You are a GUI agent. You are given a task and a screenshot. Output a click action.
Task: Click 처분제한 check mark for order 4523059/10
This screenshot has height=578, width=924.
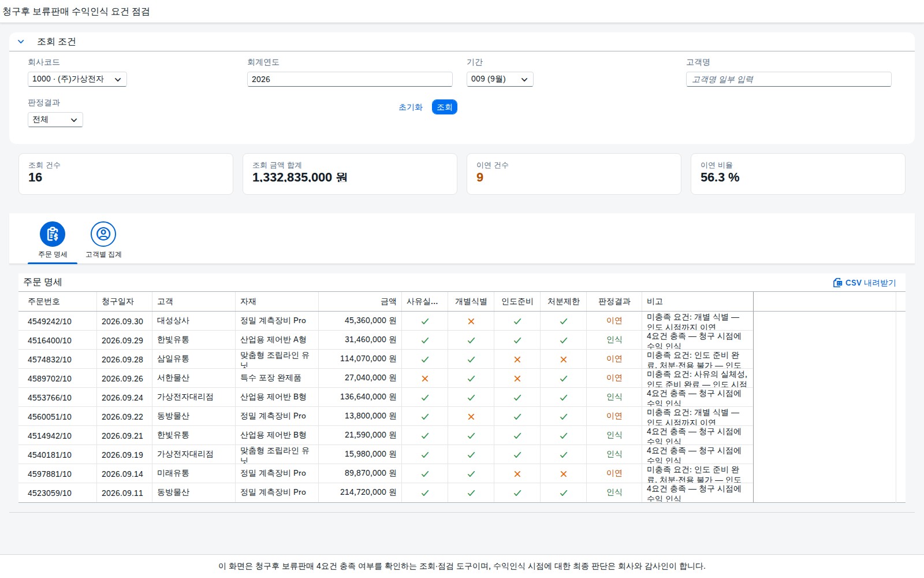[x=564, y=493]
